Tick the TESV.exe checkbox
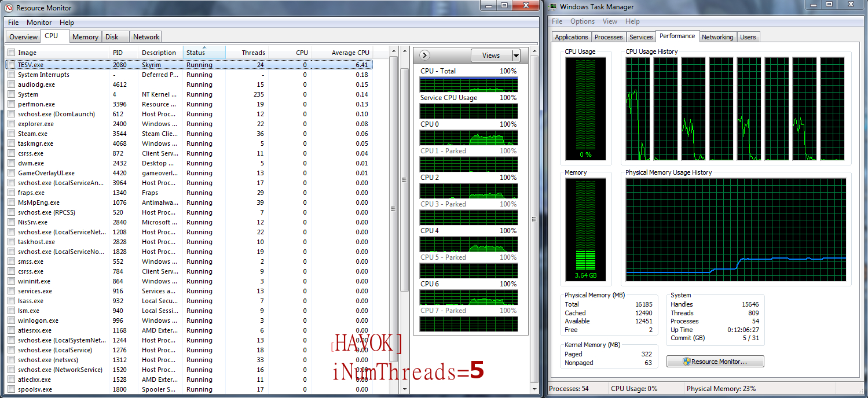Screen dimensions: 868x398 11,65
